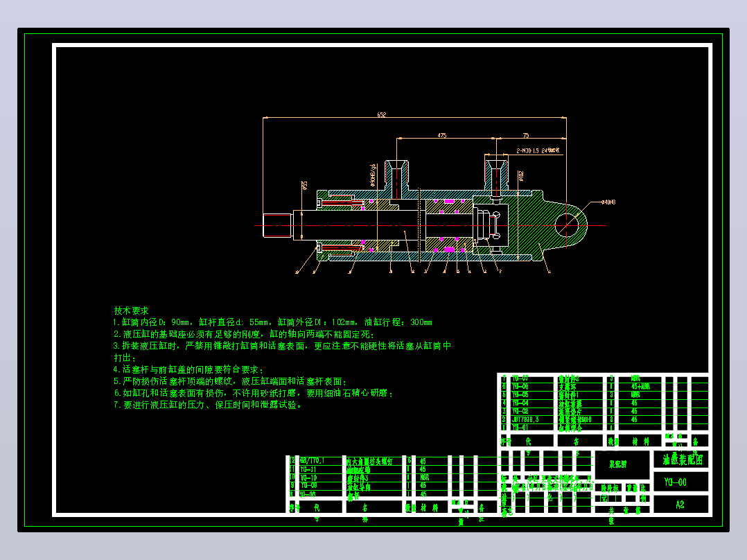The image size is (747, 560).
Task: Select part code YG-11 in lower list
Action: click(308, 469)
